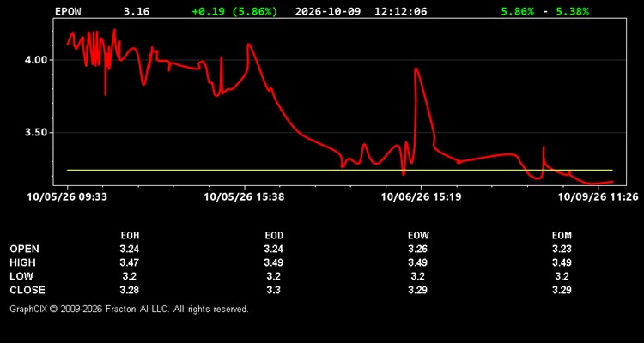This screenshot has height=343, width=644.
Task: Pick the CLOSE value 3.3 under EOD
Action: click(x=274, y=290)
